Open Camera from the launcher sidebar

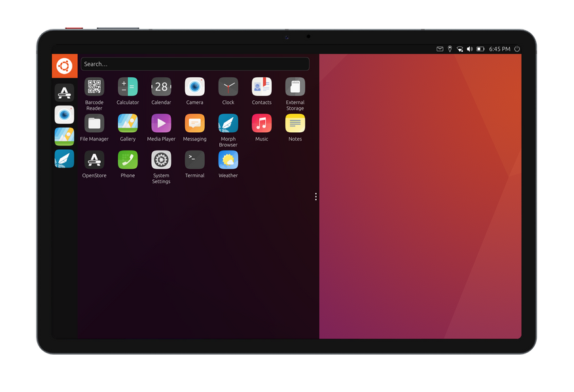(x=64, y=115)
